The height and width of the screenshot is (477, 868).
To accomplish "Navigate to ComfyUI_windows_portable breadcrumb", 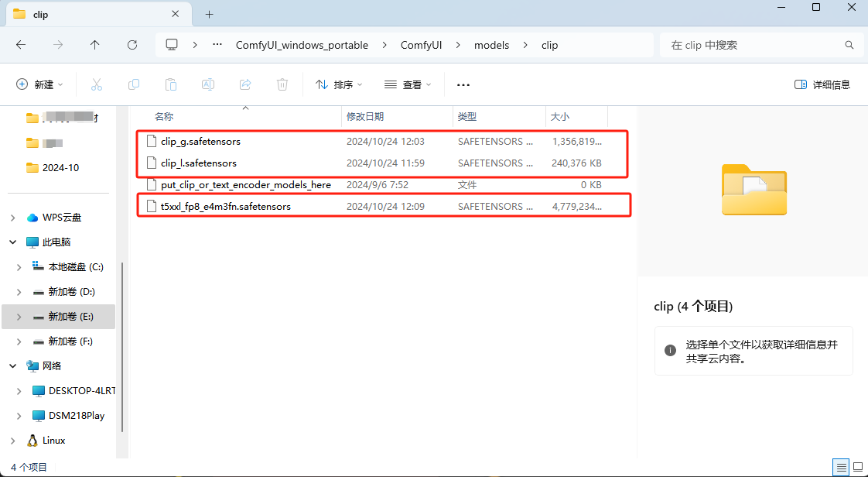I will tap(302, 46).
